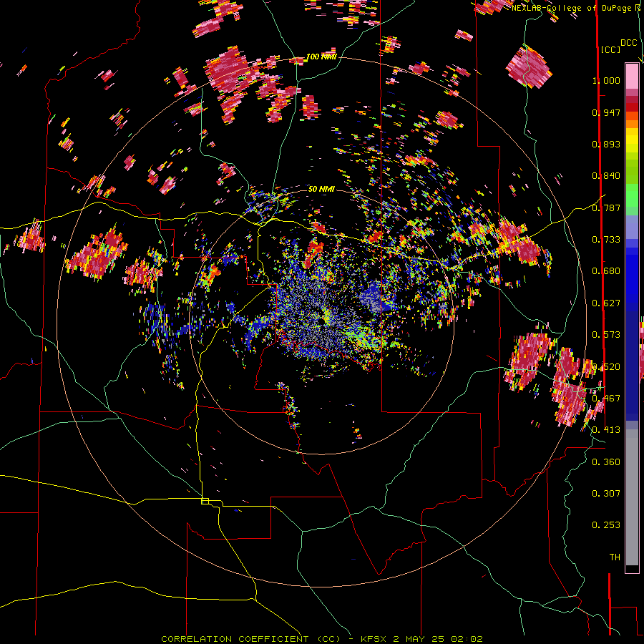The height and width of the screenshot is (644, 644).
Task: Click the 0.307 legend value
Action: point(606,494)
